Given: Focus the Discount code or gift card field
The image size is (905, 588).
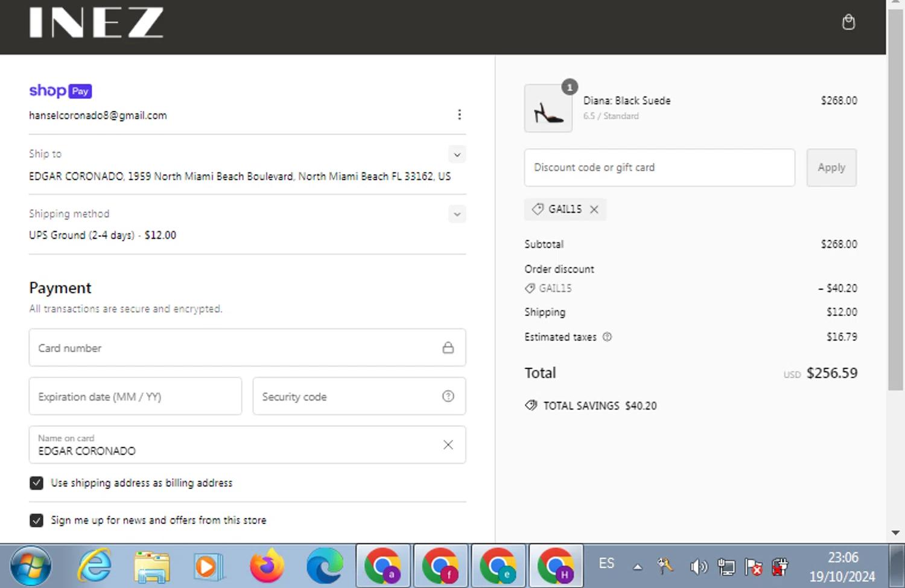Looking at the screenshot, I should [x=659, y=168].
